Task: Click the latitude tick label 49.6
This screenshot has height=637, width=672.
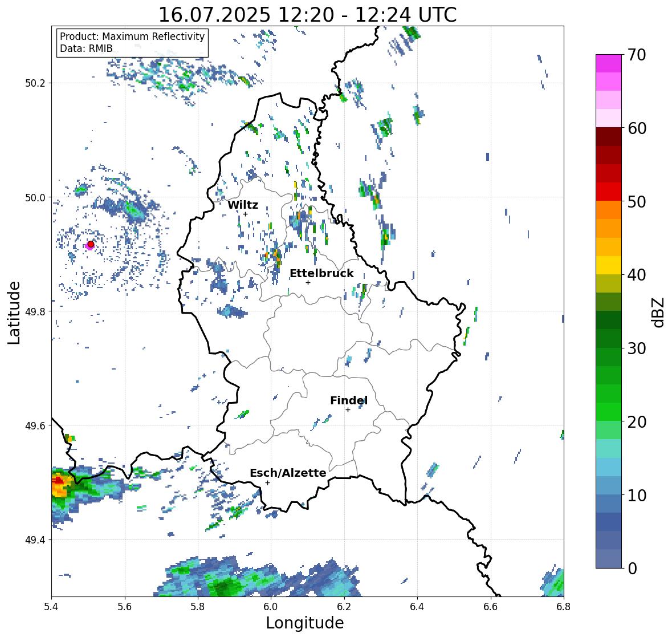Action: [x=35, y=425]
